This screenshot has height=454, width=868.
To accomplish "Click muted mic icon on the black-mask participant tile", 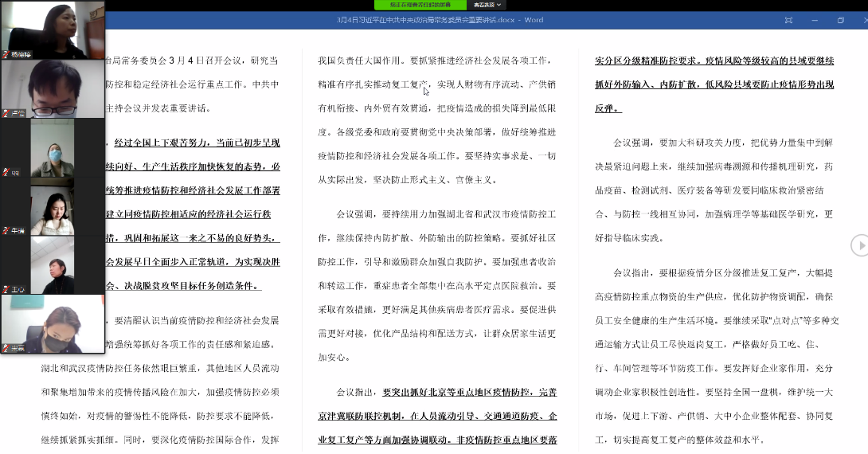I will pos(6,347).
